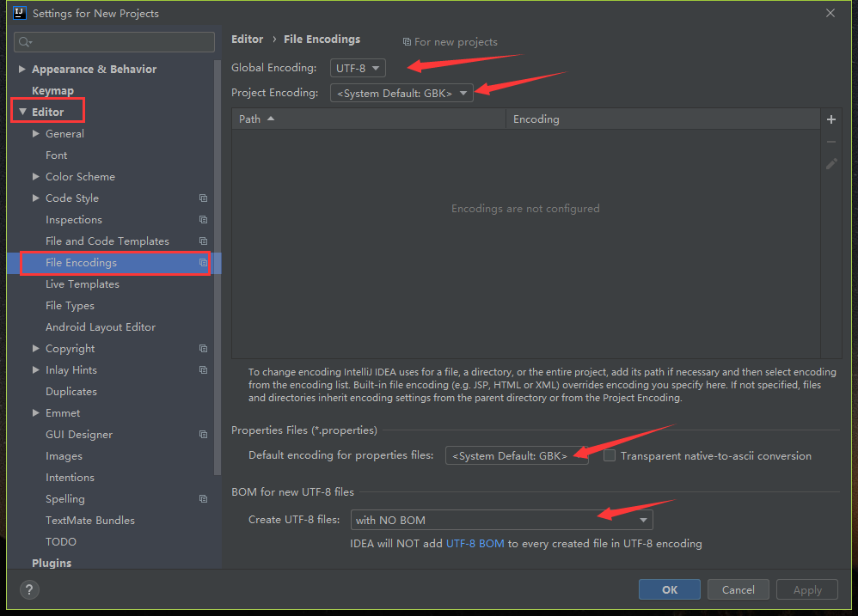
Task: Click the add encoding plus icon
Action: tap(830, 119)
